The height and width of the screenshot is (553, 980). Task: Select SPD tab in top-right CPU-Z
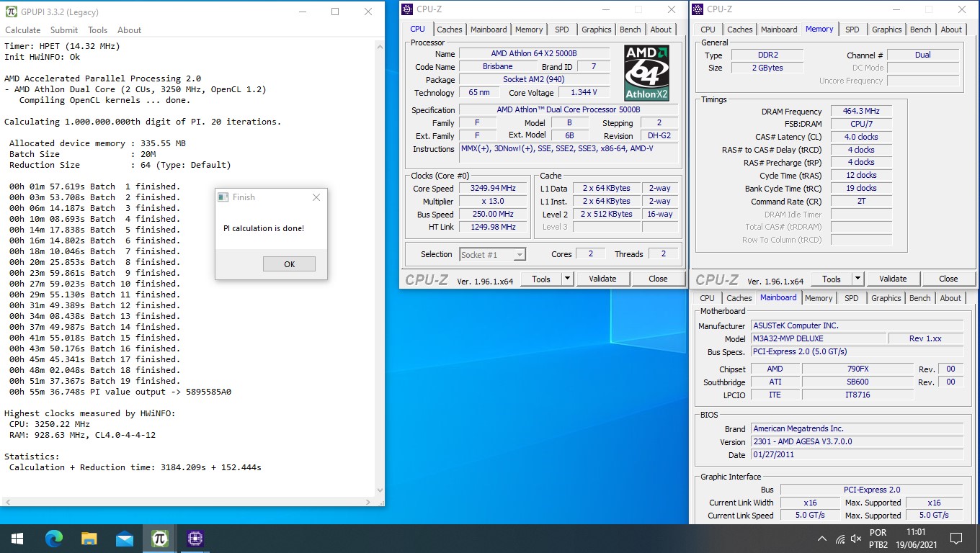(x=852, y=30)
